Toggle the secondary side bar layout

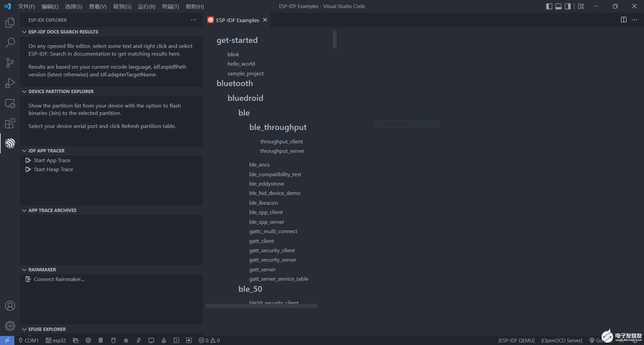[568, 6]
